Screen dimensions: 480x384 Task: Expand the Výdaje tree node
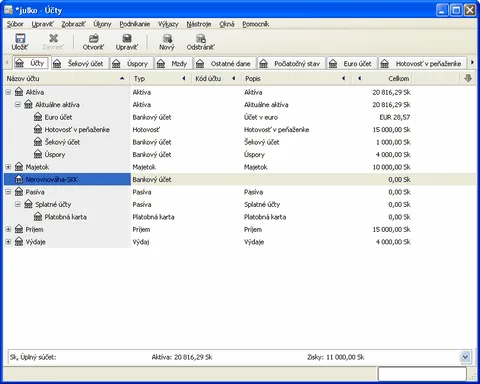(x=8, y=242)
